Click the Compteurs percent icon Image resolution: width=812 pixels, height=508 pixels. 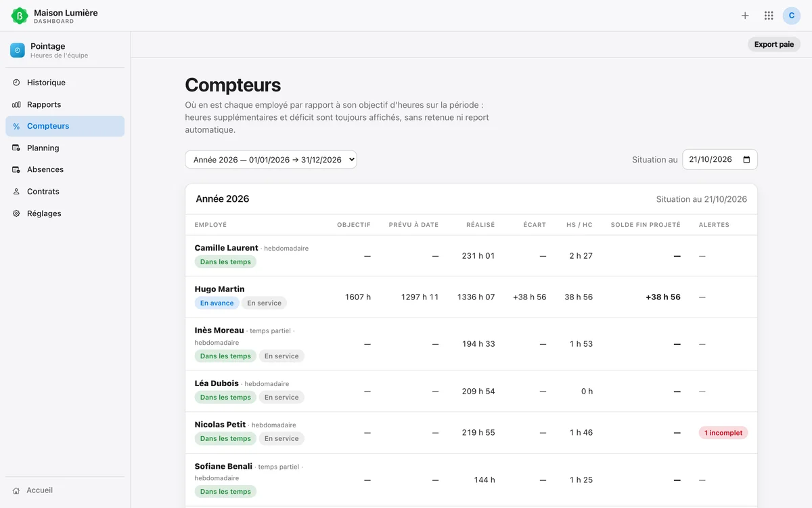click(16, 127)
